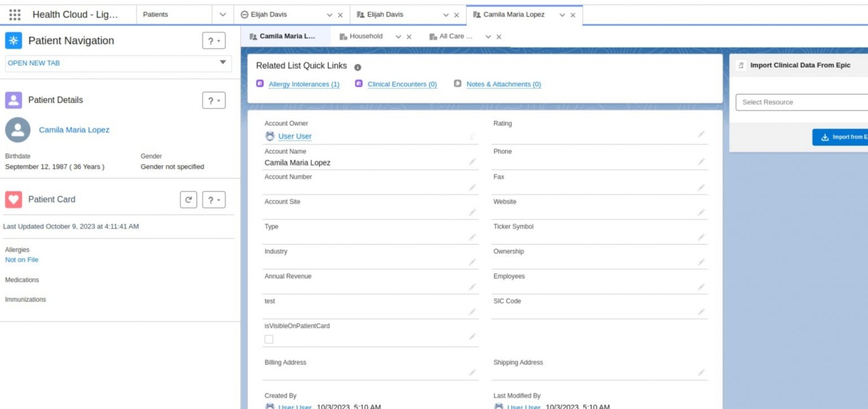Open the Camila Maria Lopez tab chevron menu

[x=561, y=15]
